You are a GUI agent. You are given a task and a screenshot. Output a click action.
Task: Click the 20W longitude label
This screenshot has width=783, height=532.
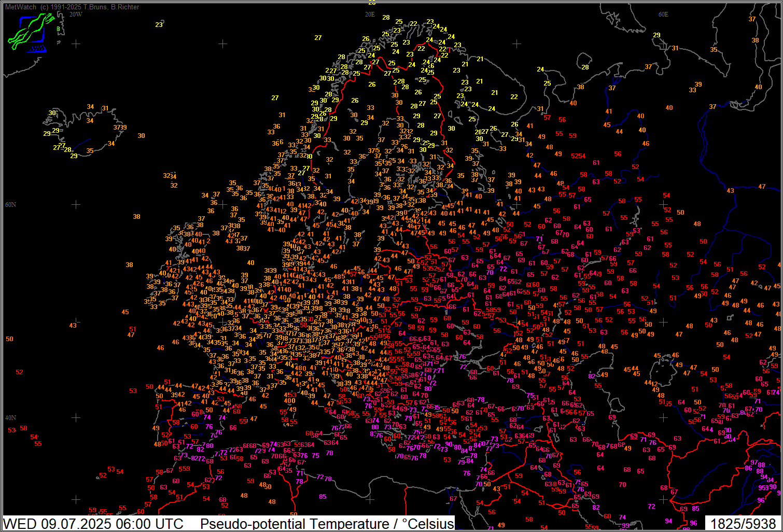point(76,15)
